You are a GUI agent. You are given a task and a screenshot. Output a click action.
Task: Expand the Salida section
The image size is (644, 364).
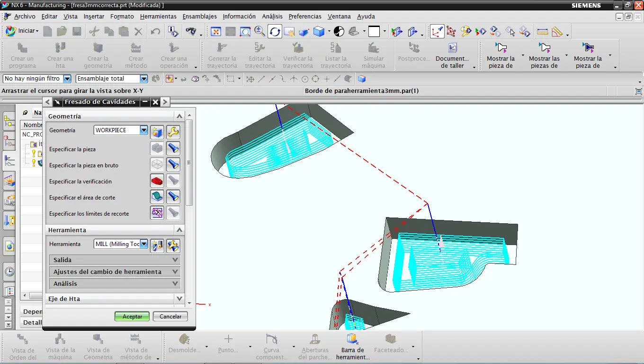[x=175, y=260]
